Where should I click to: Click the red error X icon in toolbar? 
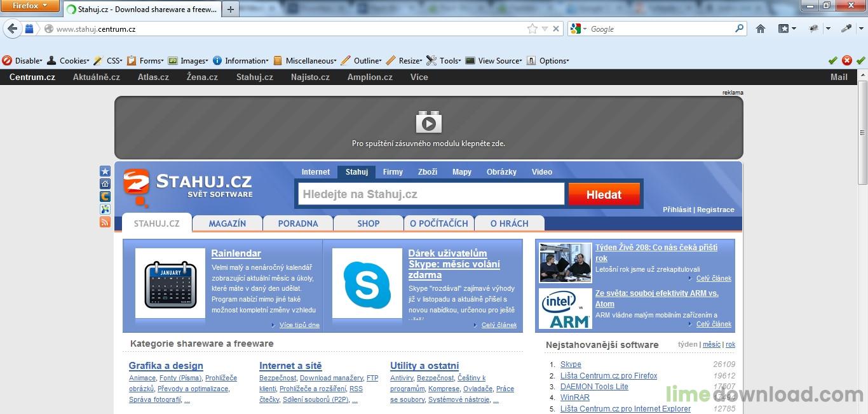click(x=846, y=60)
